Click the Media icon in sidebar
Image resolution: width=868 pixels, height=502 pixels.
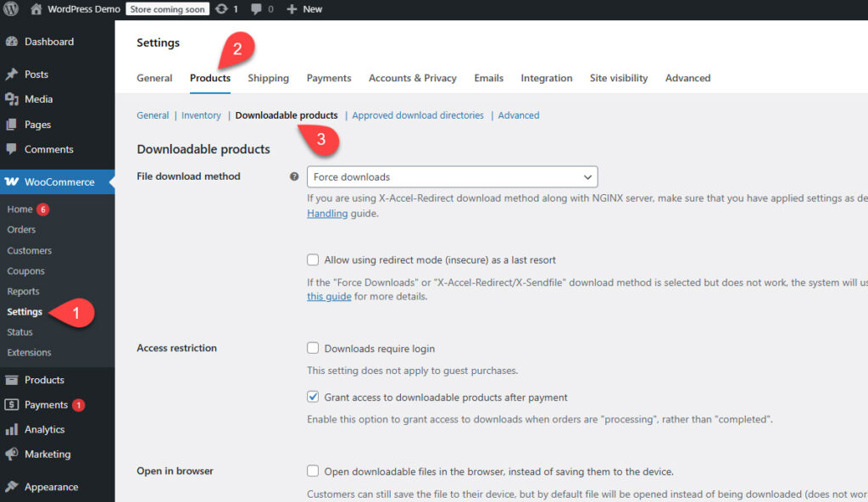(x=12, y=99)
